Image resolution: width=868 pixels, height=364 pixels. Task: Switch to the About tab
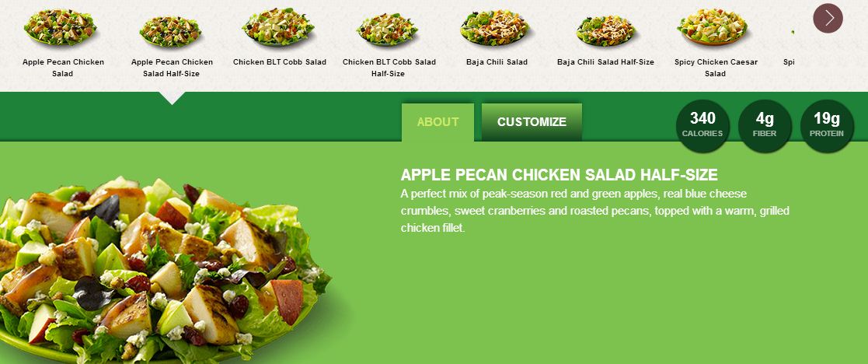437,122
